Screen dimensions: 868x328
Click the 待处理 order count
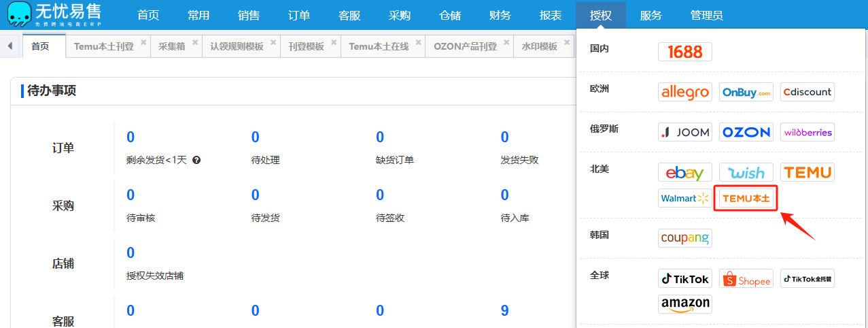click(256, 137)
